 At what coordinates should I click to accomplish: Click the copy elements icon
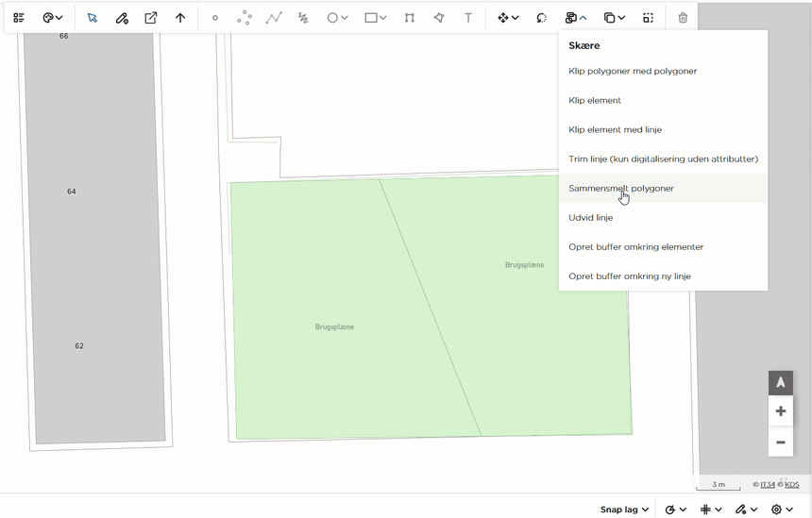(x=610, y=18)
